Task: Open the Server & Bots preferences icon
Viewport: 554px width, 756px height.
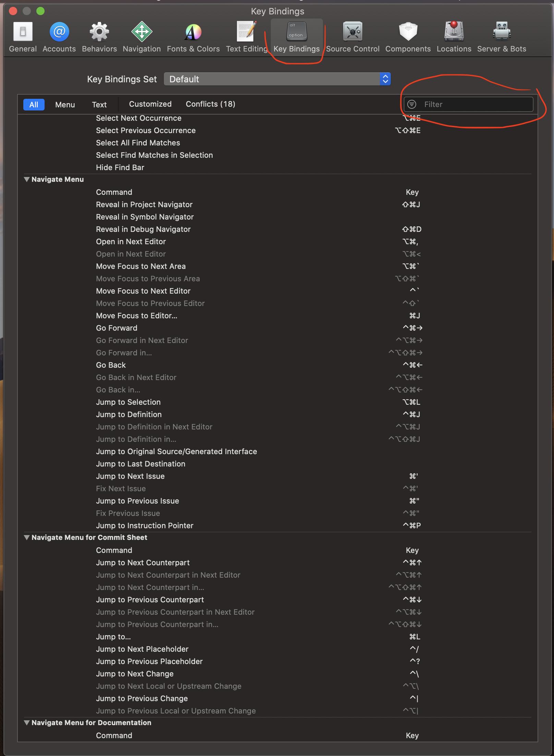Action: 502,31
